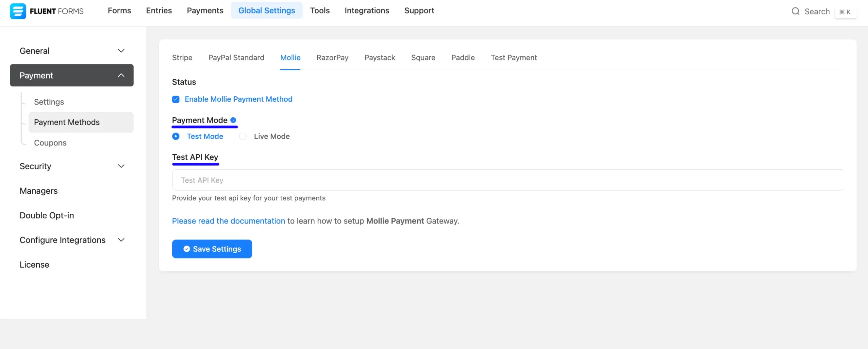The height and width of the screenshot is (349, 868).
Task: Click the Save Settings button
Action: [212, 249]
